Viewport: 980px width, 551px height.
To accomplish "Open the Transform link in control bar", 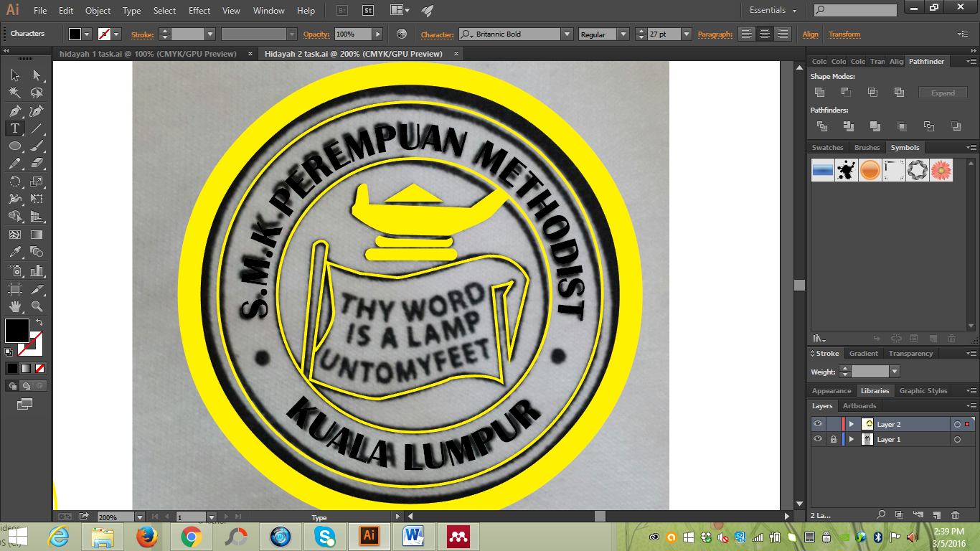I will (x=844, y=34).
